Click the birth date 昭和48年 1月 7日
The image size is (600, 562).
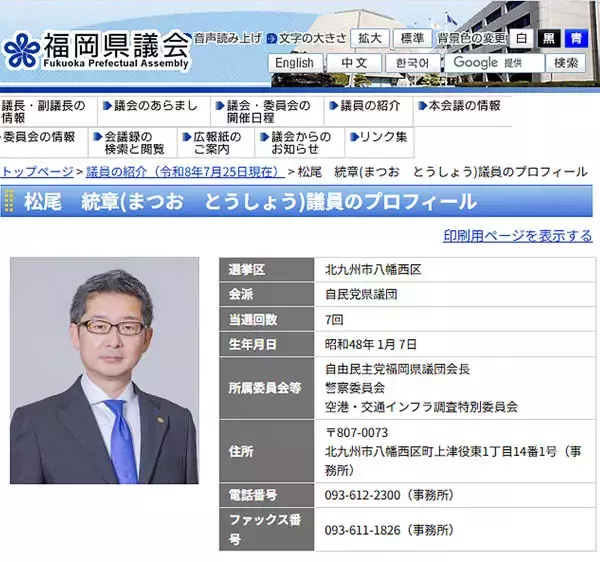371,344
